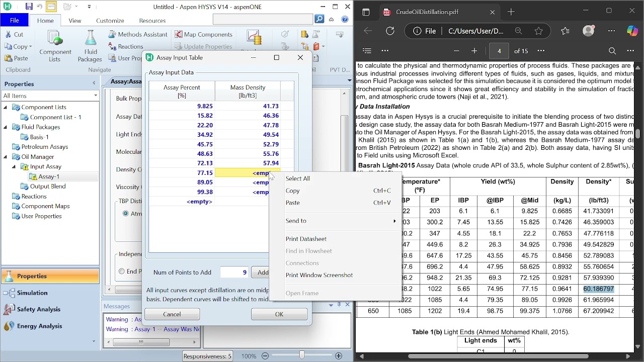Click highlighted 60.186797 density value in PDF

point(599,289)
